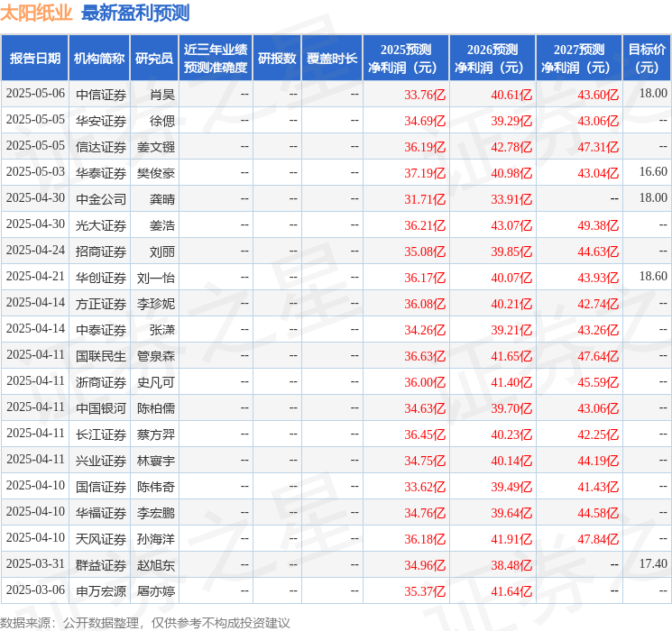Select the 2027预测净利润 column header
Viewport: 672px width, 631px height.
pos(579,59)
